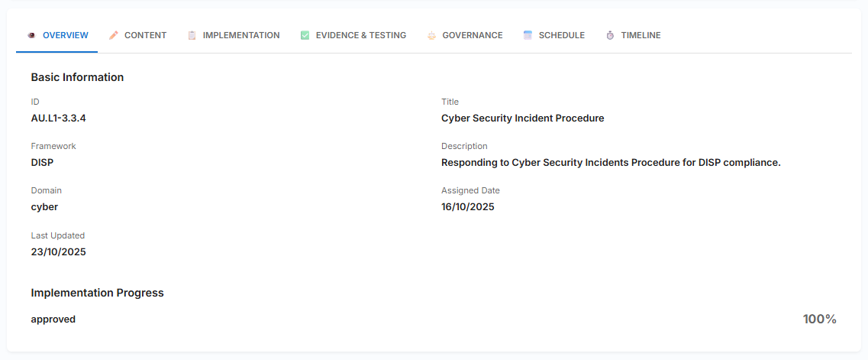Screen dimensions: 868x360
Task: Click the approved implementation status
Action: click(x=53, y=319)
